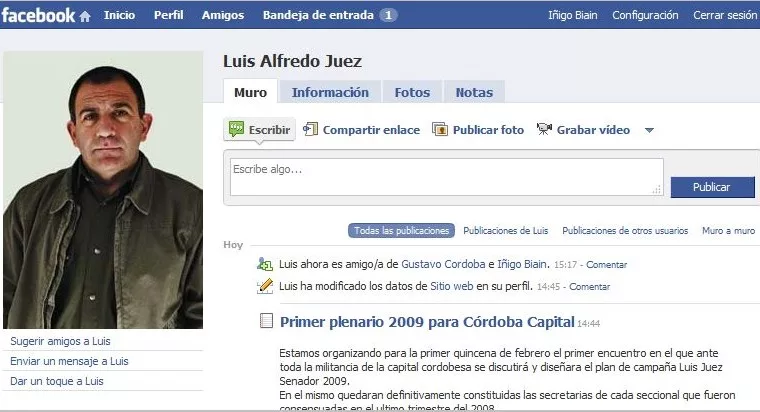Select Todas las publicaciones filter
This screenshot has height=412, width=760.
[401, 231]
